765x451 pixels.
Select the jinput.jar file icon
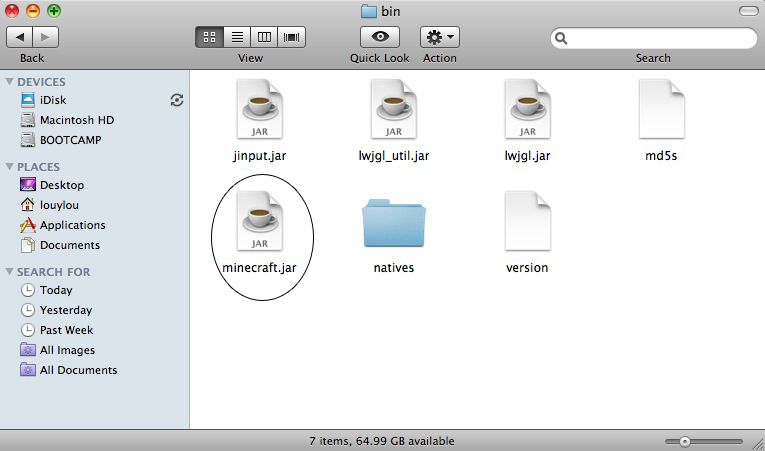[260, 109]
